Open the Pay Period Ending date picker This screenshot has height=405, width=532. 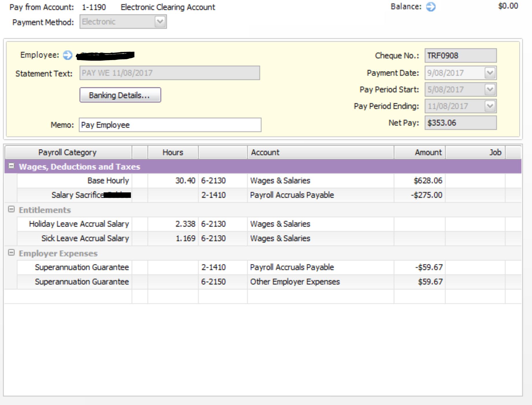pos(489,106)
